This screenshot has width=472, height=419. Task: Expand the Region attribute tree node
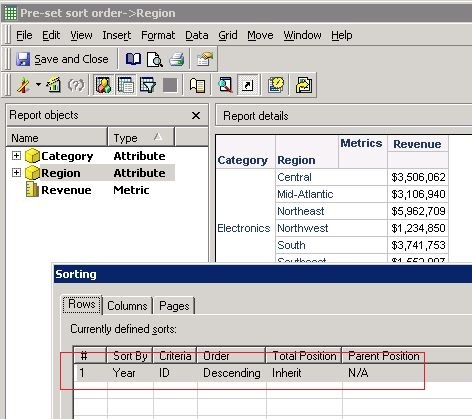pyautogui.click(x=16, y=173)
